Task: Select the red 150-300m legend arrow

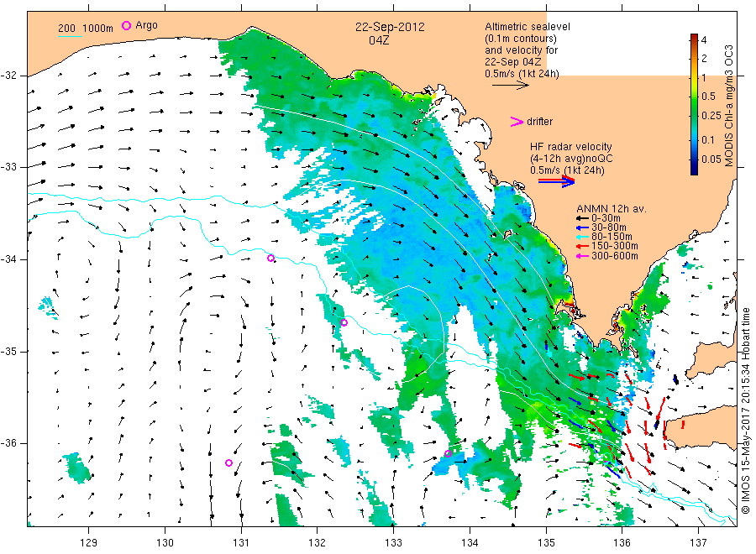Action: 582,246
